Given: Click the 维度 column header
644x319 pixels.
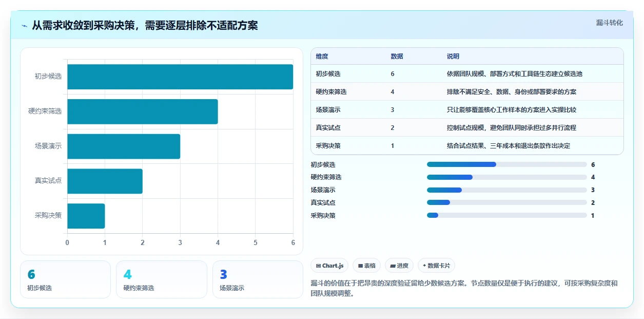Looking at the screenshot, I should 322,56.
